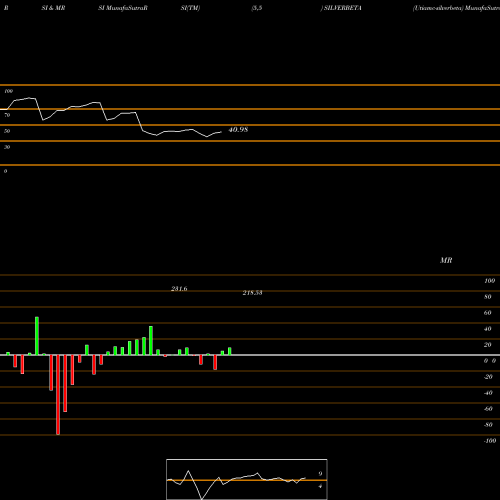The image size is (500, 500).
Task: Click the mini preview chart thumbnail
Action: [x=247, y=479]
